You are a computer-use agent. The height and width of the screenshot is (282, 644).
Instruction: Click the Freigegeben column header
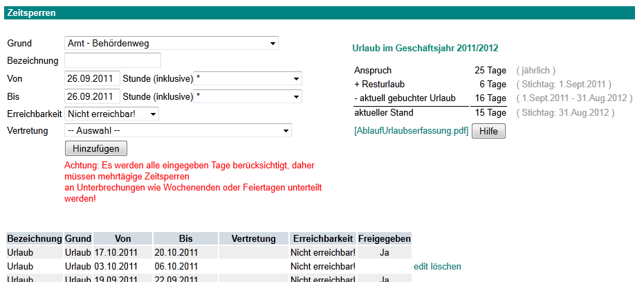[385, 239]
